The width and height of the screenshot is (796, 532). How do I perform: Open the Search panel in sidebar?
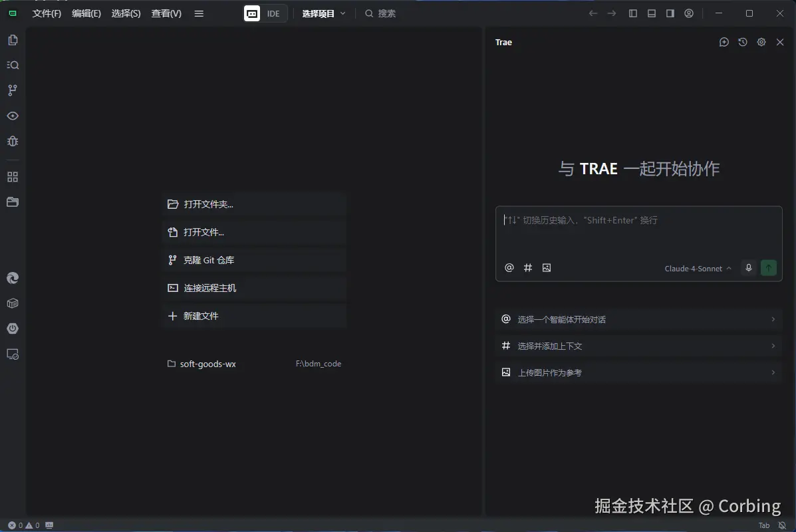click(x=13, y=65)
